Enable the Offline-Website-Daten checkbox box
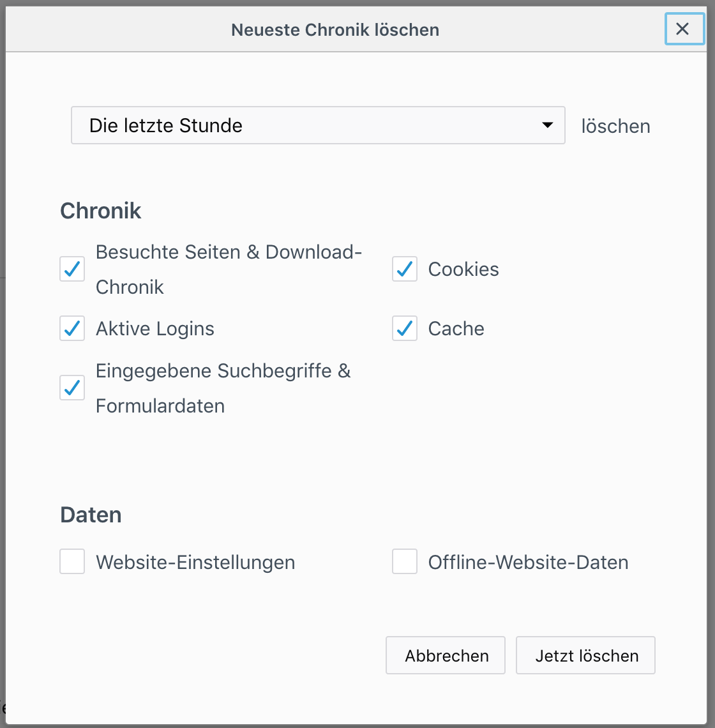715x728 pixels. pyautogui.click(x=405, y=562)
